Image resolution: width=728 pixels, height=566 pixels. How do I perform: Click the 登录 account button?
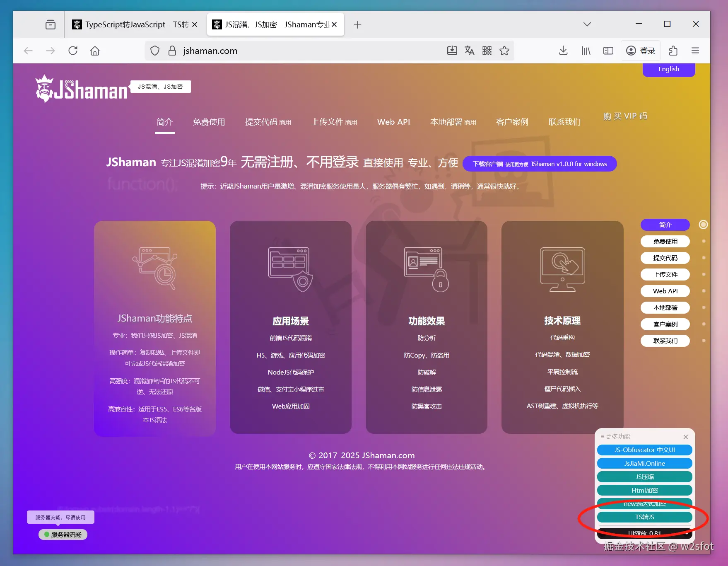(641, 51)
